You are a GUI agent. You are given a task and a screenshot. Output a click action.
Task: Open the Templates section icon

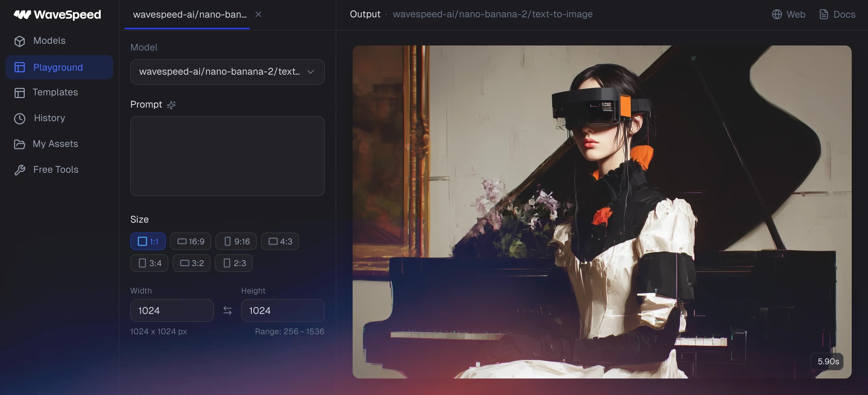coord(20,93)
